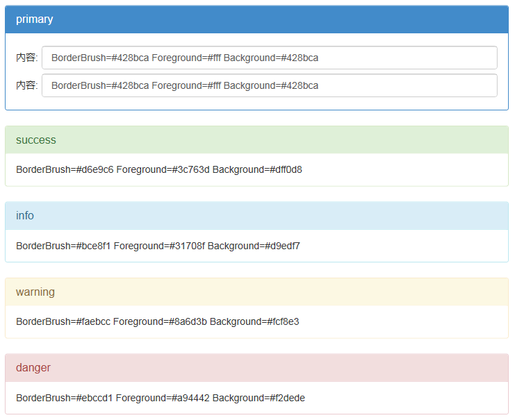Screen dimensions: 515x420
Task: Focus the upper 内容 input field
Action: (x=269, y=58)
